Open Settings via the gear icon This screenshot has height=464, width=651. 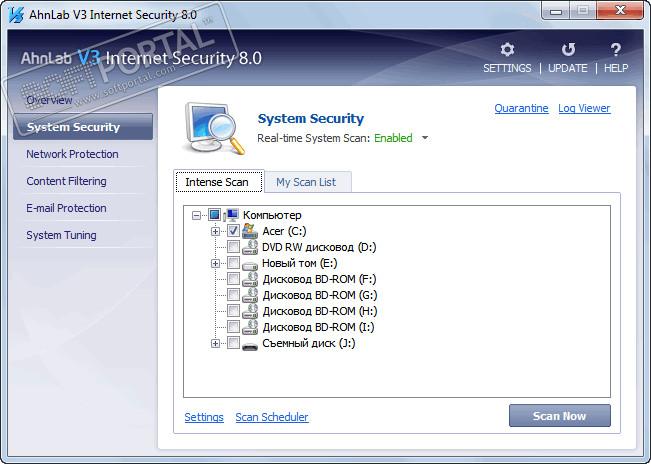click(x=507, y=49)
